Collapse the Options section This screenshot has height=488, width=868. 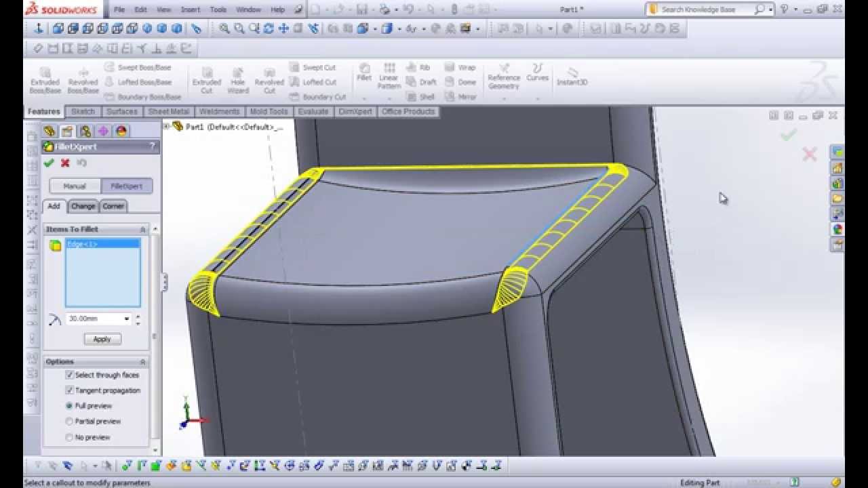click(x=143, y=362)
